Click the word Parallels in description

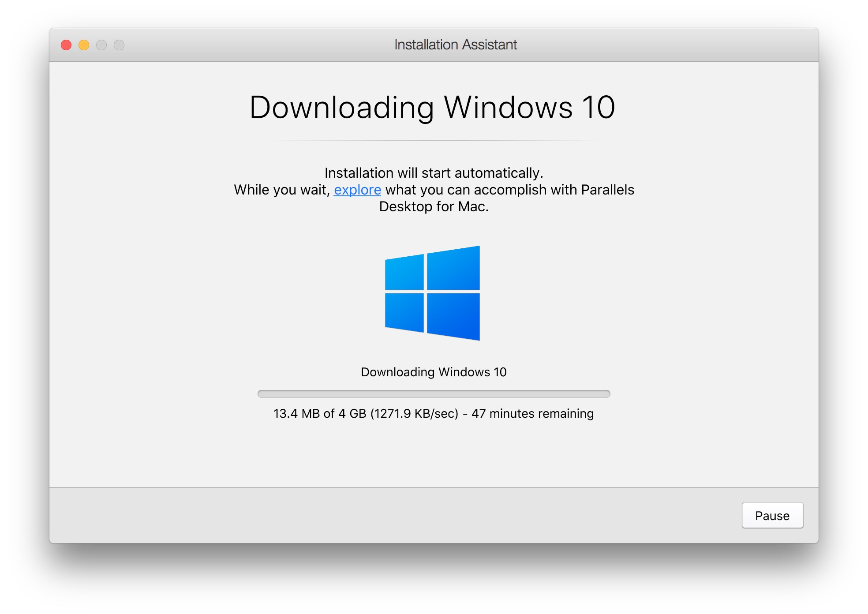point(607,190)
